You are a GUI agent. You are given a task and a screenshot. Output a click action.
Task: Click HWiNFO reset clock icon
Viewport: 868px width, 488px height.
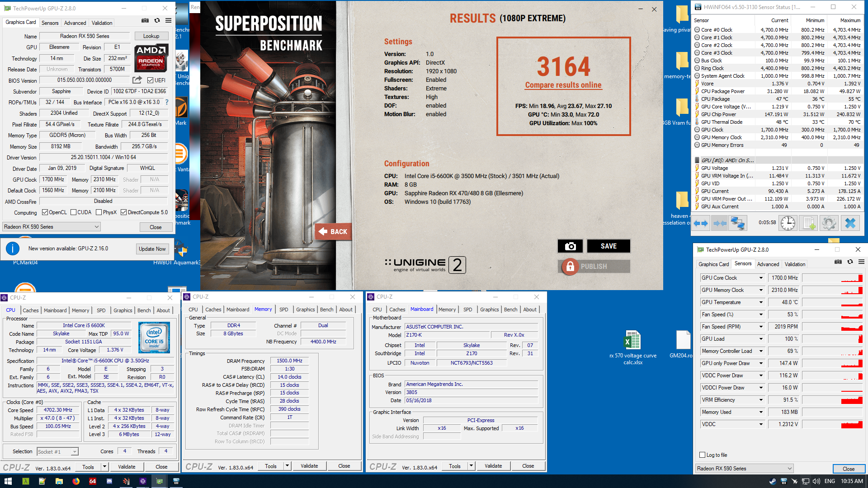788,223
